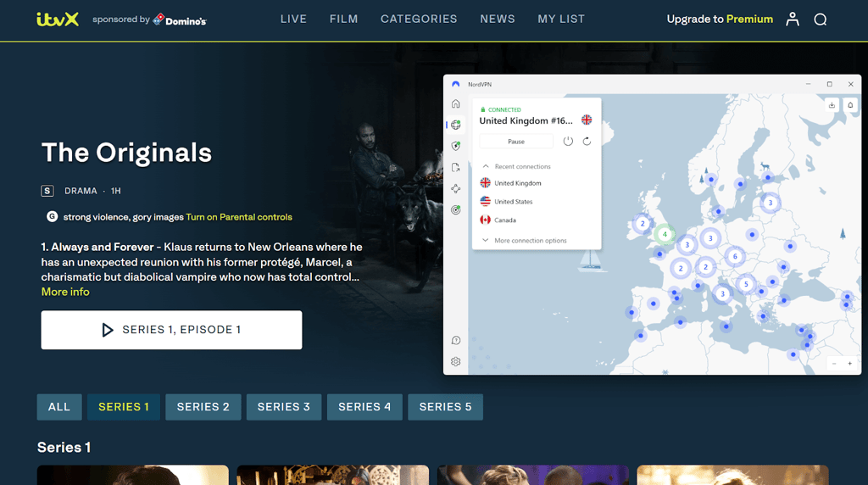Click the UK flag beside server name

(587, 120)
